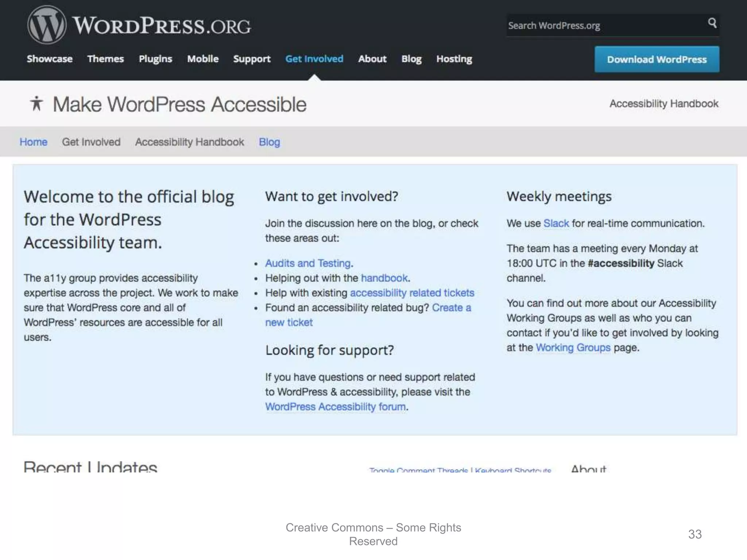Visit the WordPress Accessibility forum link
This screenshot has width=747, height=560.
(x=336, y=407)
